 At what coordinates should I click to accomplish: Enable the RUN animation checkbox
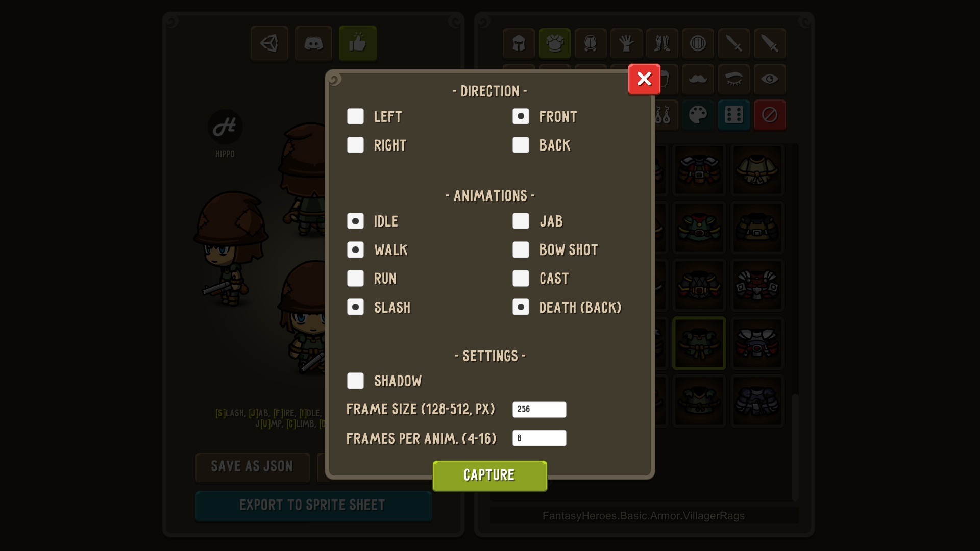[x=355, y=278]
